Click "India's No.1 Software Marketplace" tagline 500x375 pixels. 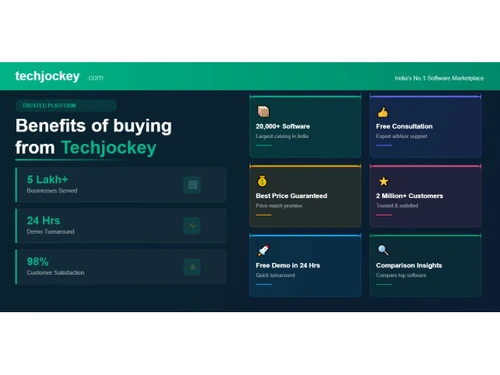pos(439,78)
